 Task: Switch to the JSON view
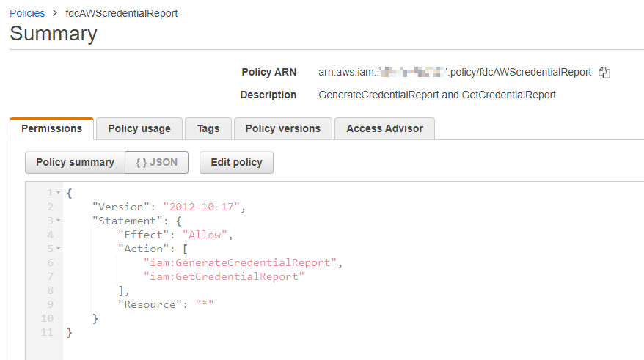tap(157, 162)
